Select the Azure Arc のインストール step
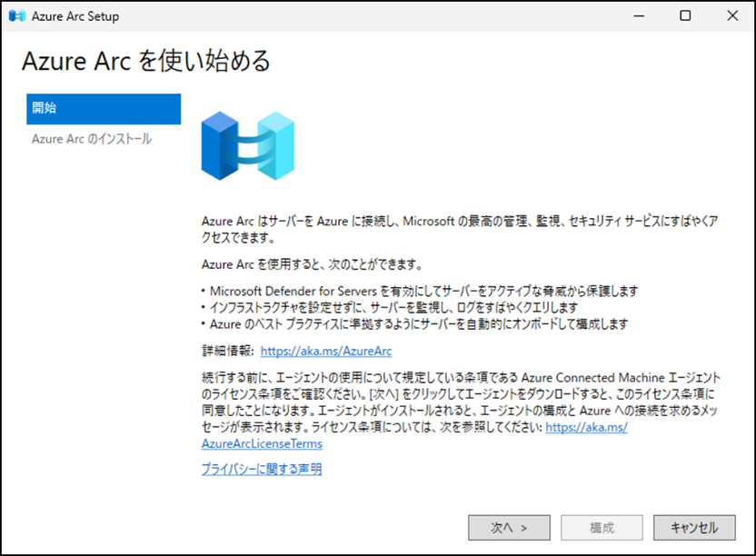The image size is (756, 556). click(x=92, y=139)
